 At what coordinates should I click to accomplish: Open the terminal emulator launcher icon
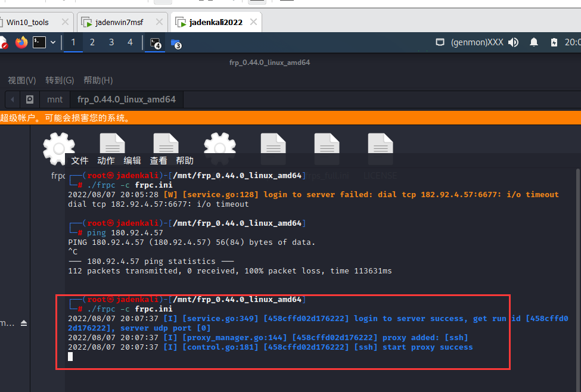39,42
